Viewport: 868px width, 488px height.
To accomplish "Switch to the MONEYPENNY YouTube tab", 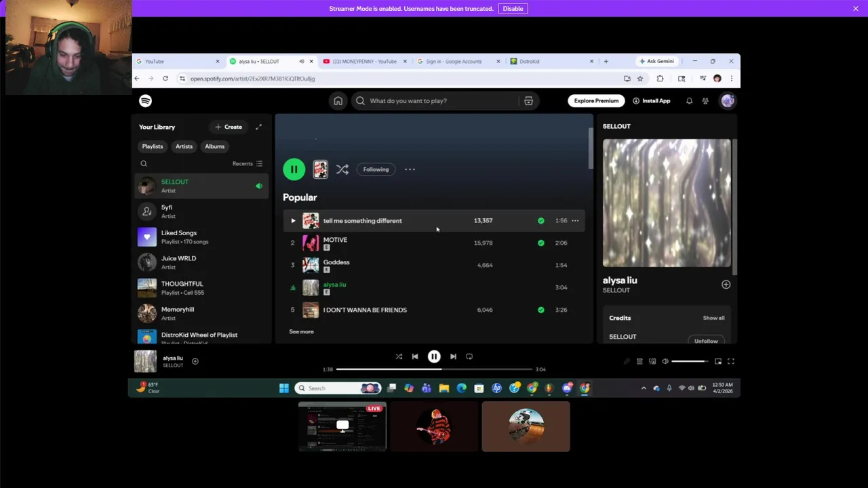I will [x=365, y=61].
